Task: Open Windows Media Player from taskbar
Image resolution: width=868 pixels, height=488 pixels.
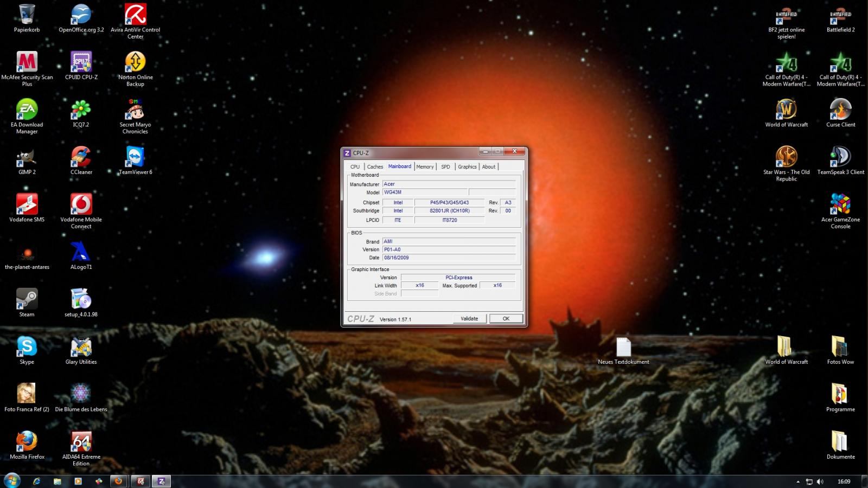Action: (x=78, y=481)
